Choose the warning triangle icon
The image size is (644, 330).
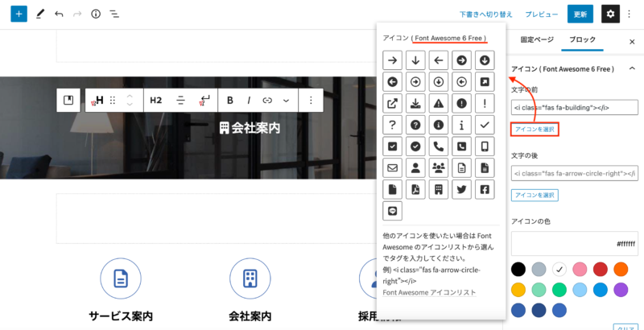click(438, 103)
